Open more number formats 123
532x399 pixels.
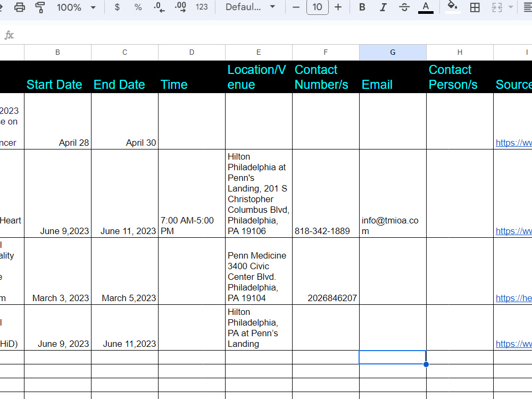point(202,7)
